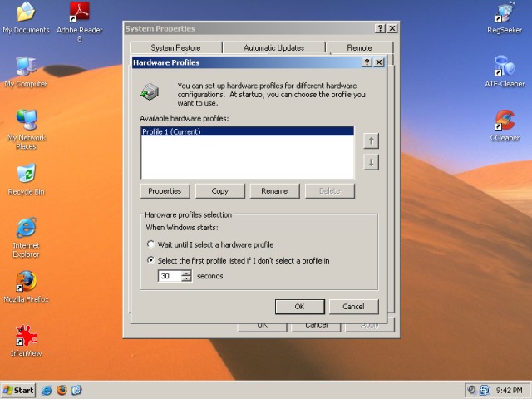The height and width of the screenshot is (399, 532).
Task: Open the Start menu
Action: (x=18, y=390)
